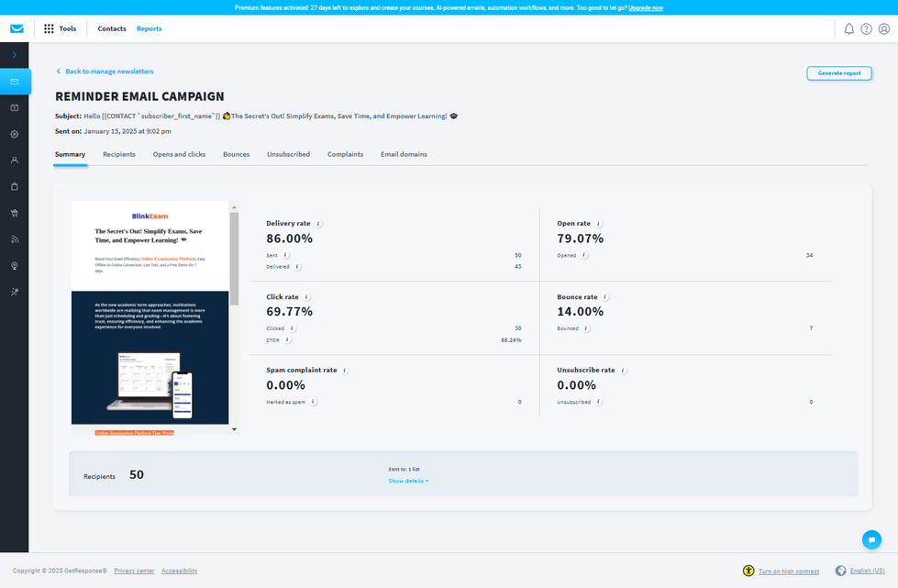Image resolution: width=898 pixels, height=588 pixels.
Task: Switch to the Opens and clicks tab
Action: click(x=179, y=155)
